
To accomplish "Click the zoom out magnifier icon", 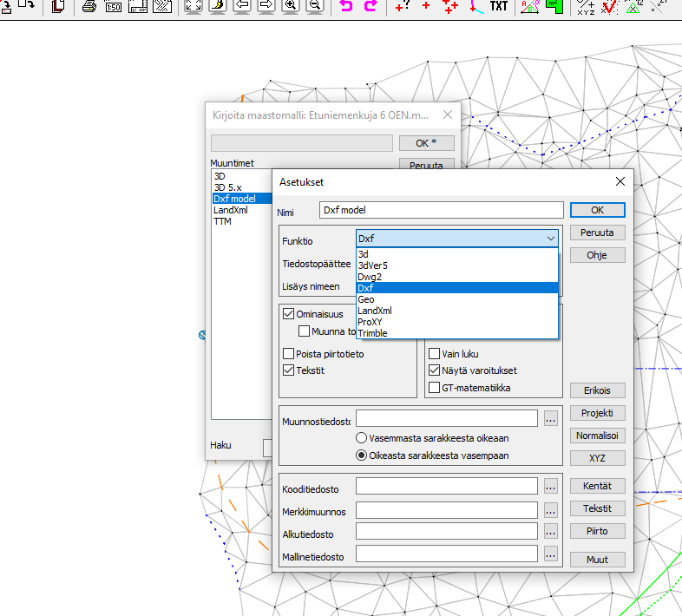I will 315,6.
